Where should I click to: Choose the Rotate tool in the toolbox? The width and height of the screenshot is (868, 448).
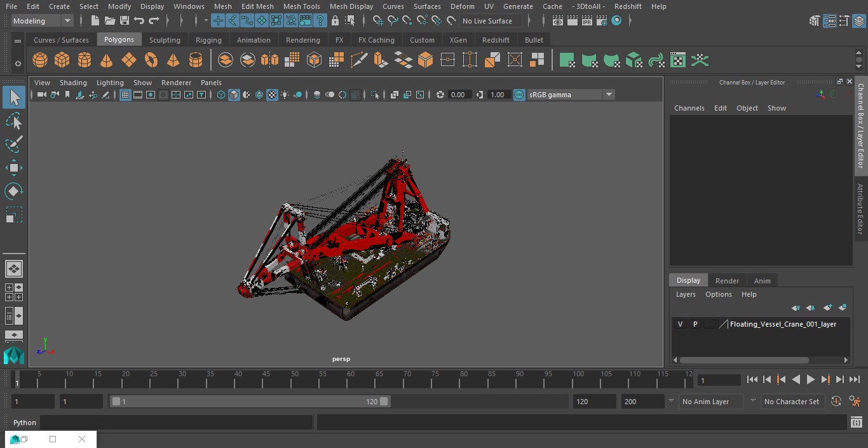pyautogui.click(x=14, y=191)
